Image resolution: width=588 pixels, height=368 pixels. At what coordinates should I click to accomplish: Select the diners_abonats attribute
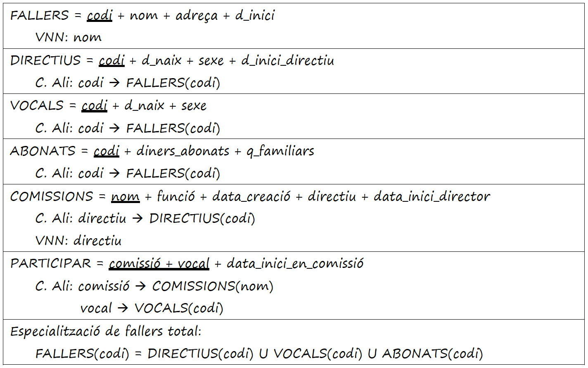pos(183,151)
